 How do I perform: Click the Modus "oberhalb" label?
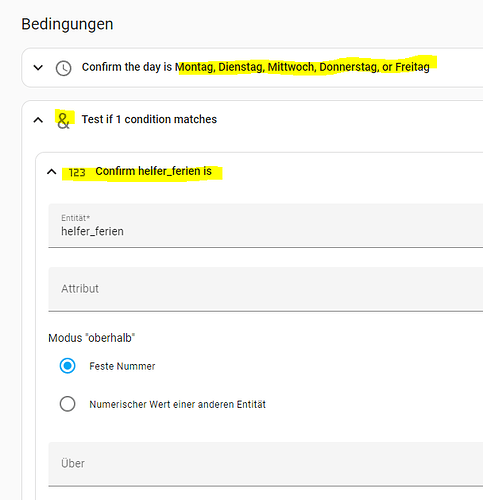pos(92,338)
